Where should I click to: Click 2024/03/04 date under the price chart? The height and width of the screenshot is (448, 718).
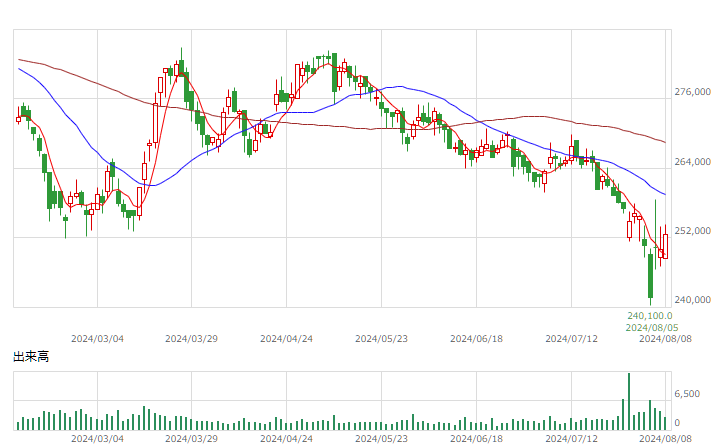click(97, 339)
